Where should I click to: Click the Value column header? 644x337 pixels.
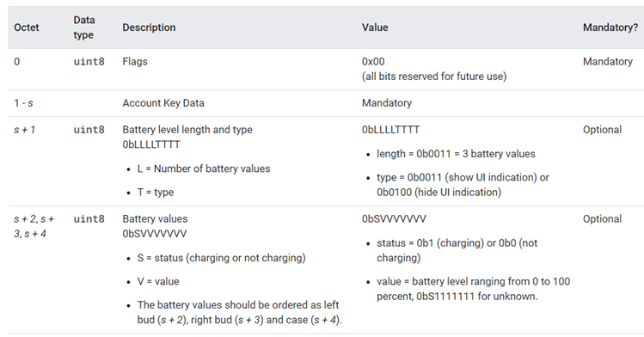pos(375,28)
